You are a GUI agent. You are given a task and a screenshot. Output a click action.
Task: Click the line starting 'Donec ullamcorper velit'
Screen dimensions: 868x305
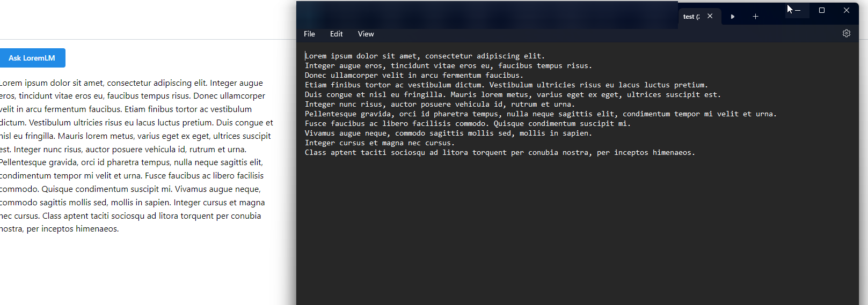pyautogui.click(x=376, y=76)
